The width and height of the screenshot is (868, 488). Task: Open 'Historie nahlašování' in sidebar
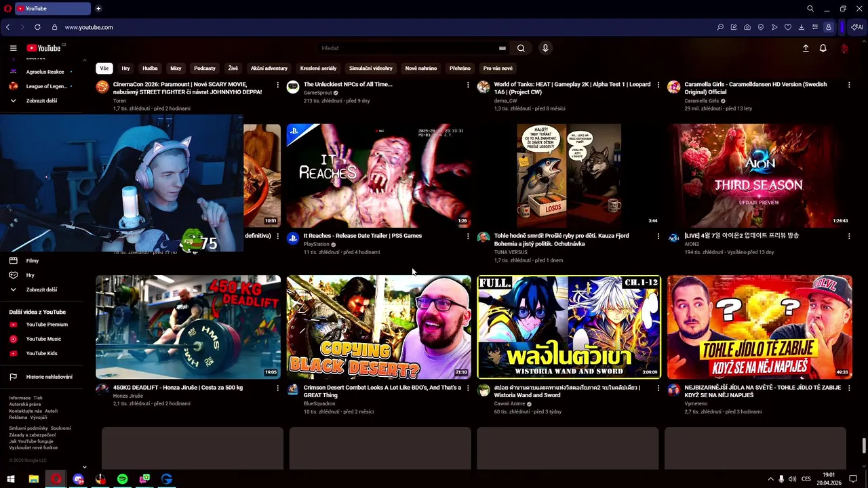coord(42,377)
